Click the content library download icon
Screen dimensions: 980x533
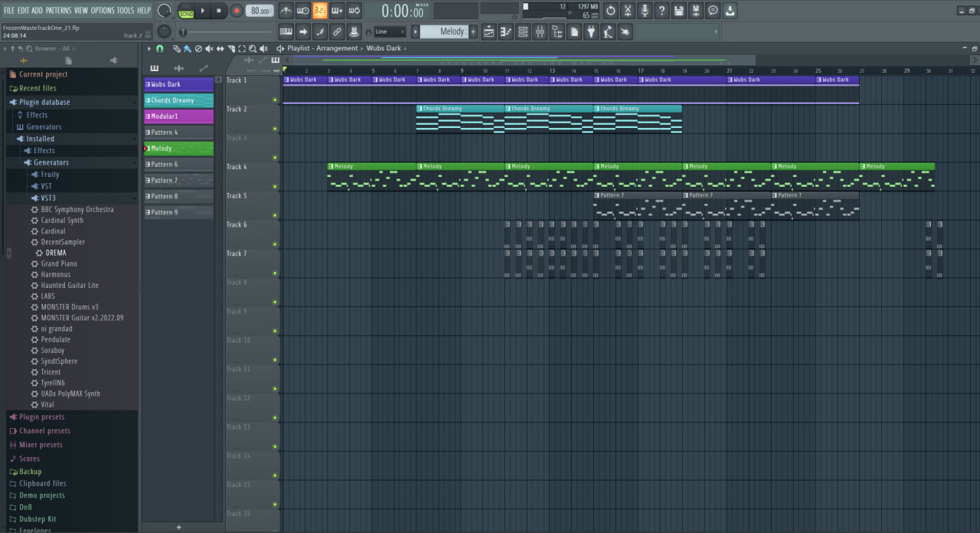click(x=730, y=11)
